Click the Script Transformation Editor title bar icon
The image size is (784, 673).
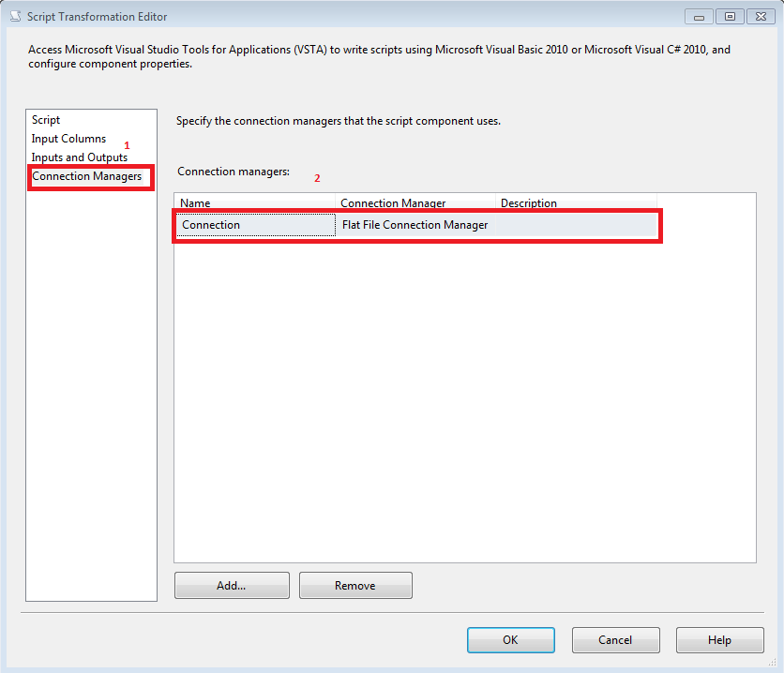click(x=13, y=15)
